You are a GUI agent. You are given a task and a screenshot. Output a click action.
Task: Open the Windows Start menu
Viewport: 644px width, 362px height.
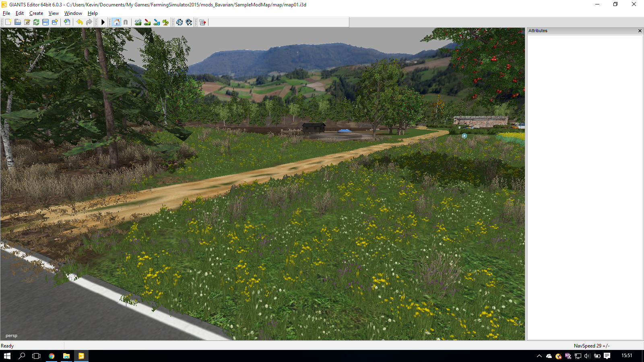pos(7,356)
